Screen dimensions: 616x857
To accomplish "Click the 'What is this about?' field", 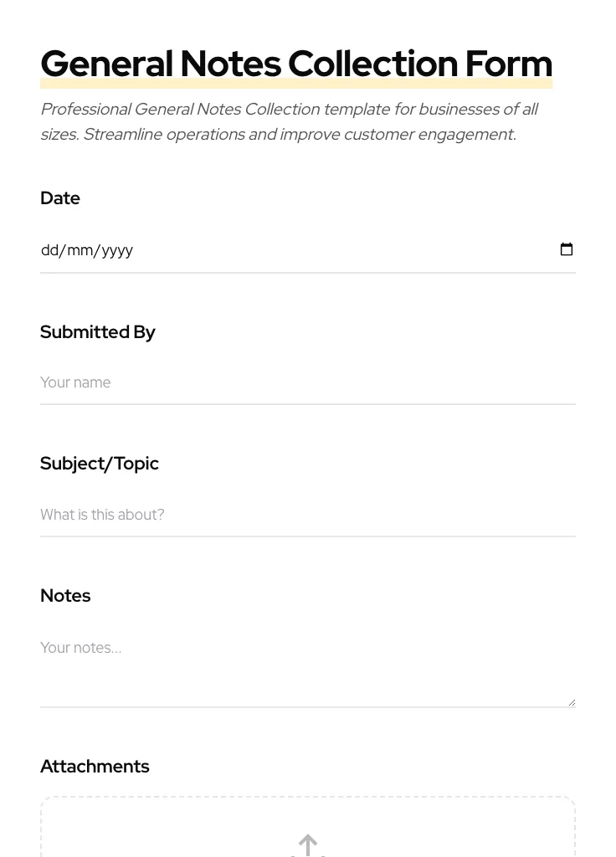I will pyautogui.click(x=251, y=515).
